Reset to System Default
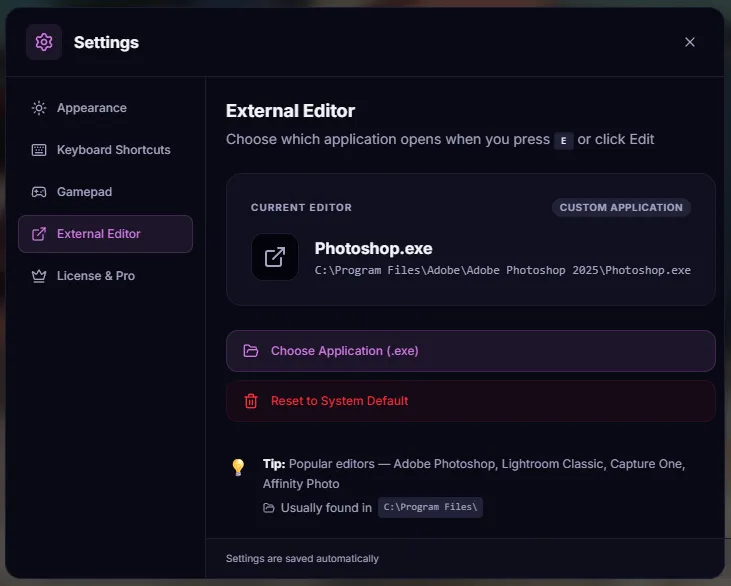 click(471, 401)
